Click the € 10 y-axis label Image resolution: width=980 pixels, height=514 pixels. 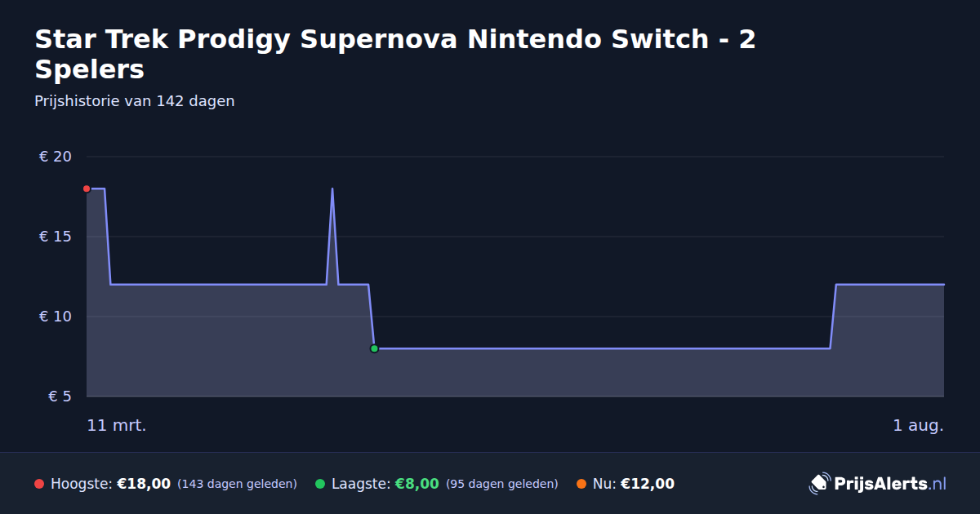click(x=56, y=317)
